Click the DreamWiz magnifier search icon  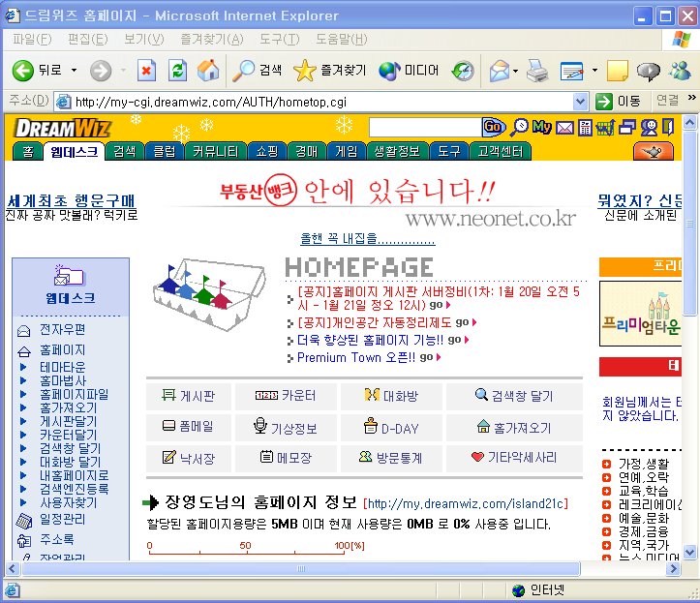(x=520, y=127)
